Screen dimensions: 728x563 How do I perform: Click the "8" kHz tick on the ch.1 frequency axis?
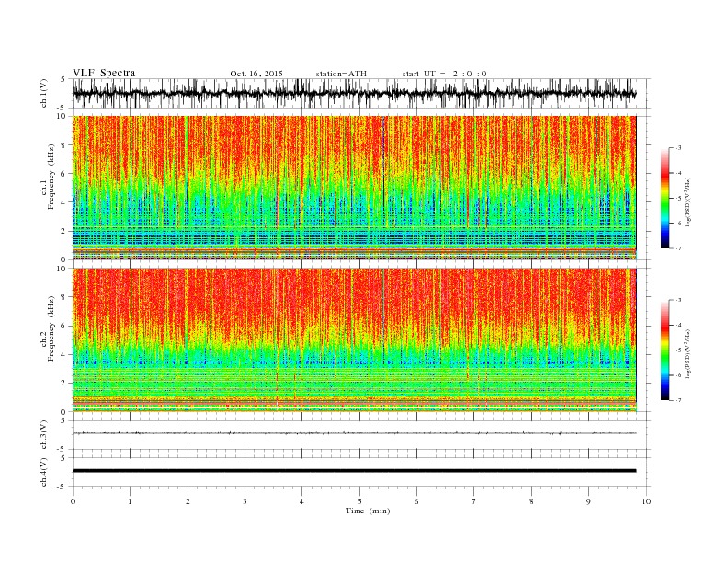64,145
